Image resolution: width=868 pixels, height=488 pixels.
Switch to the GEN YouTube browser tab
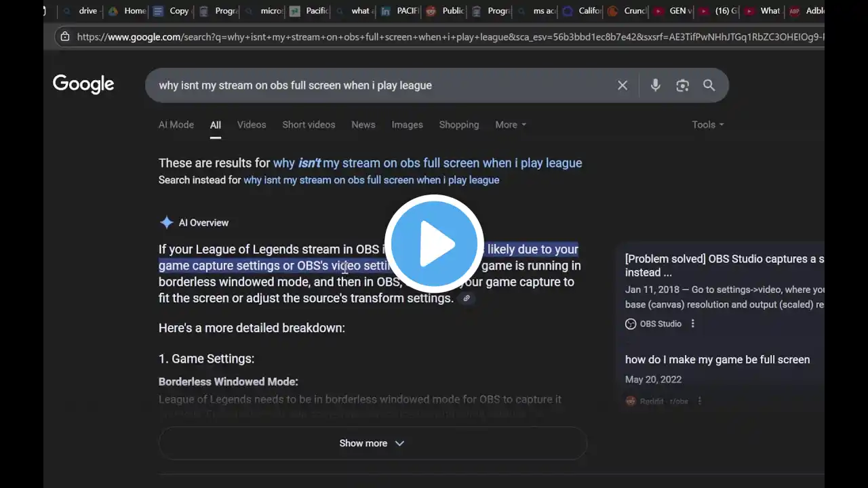click(x=673, y=11)
